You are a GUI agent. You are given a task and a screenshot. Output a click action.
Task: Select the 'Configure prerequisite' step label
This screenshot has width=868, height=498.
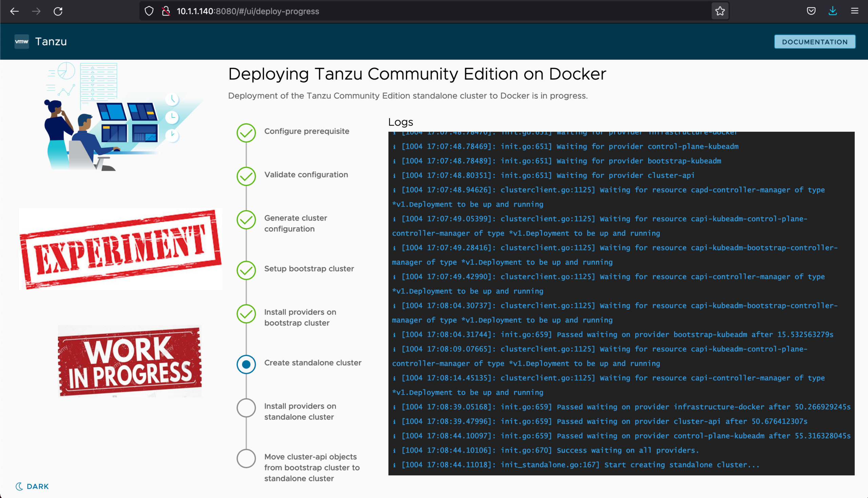[307, 131]
